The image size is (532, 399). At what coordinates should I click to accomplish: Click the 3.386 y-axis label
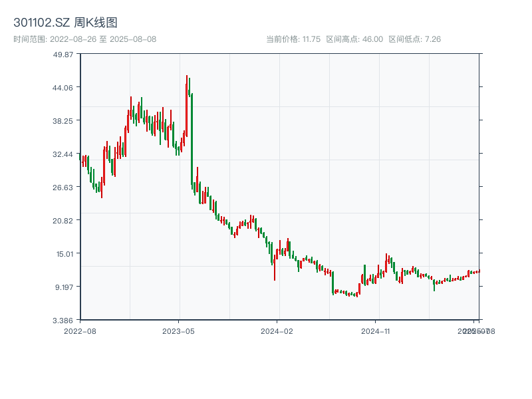64,320
